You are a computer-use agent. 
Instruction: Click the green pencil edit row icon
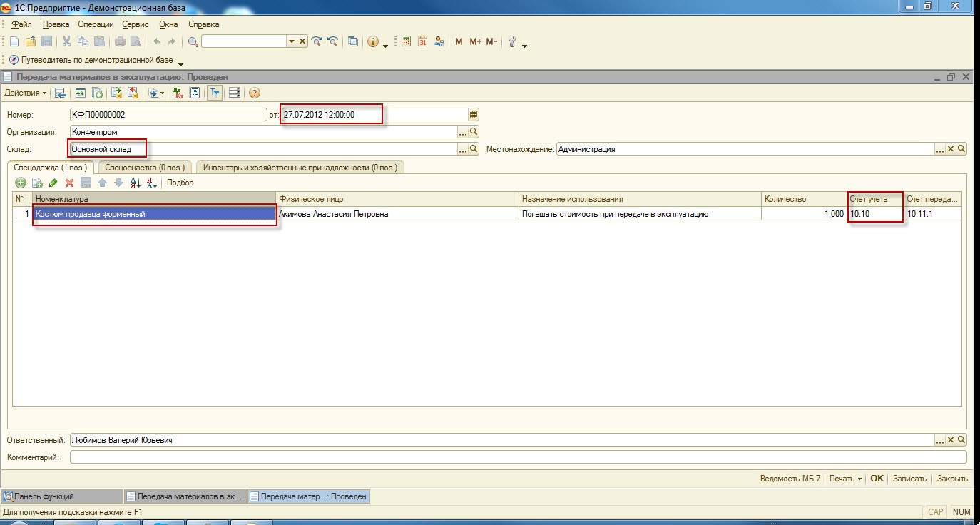coord(53,183)
